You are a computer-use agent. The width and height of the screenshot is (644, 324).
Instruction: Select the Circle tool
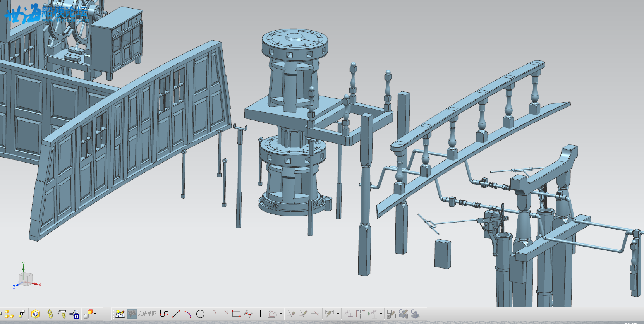coord(200,314)
